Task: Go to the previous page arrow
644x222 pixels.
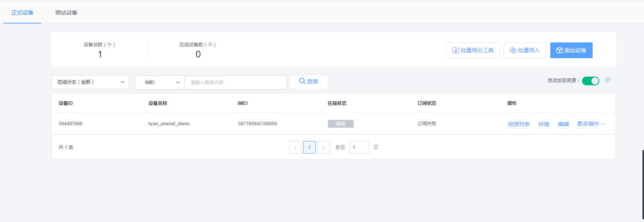Action: tap(295, 147)
